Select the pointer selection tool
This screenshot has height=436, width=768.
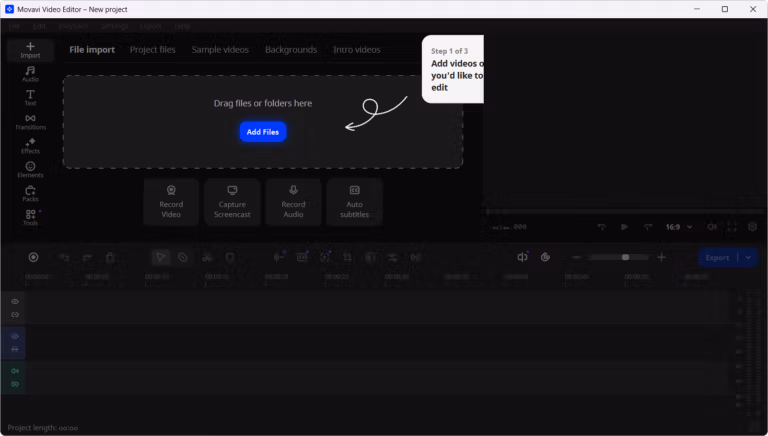(x=160, y=257)
